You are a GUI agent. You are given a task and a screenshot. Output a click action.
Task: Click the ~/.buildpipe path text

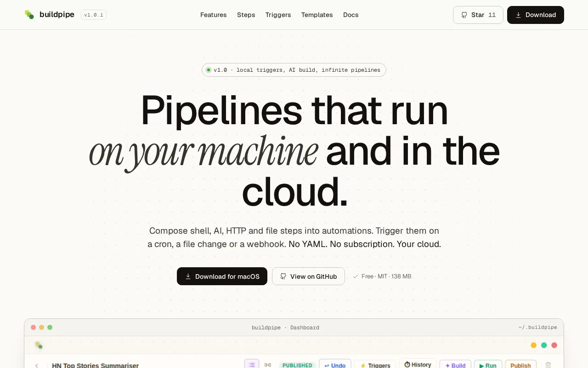[x=537, y=328]
